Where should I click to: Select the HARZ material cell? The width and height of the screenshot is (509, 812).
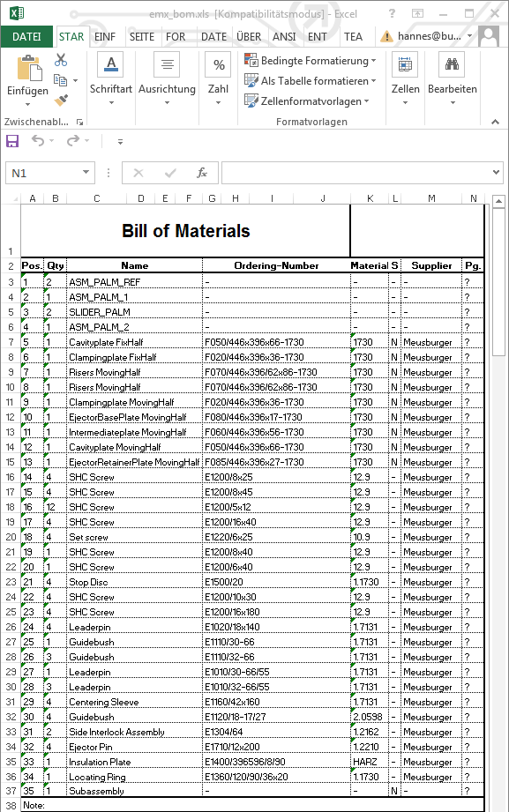point(370,763)
